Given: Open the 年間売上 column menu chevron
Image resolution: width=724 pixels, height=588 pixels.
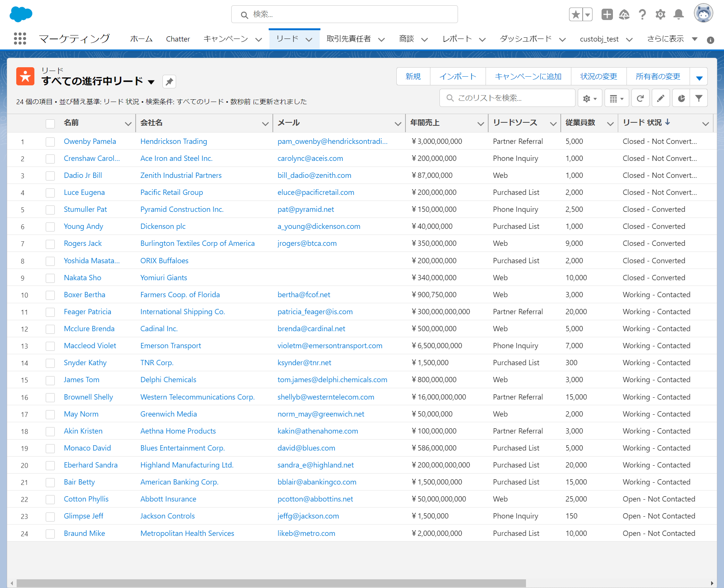Looking at the screenshot, I should (480, 123).
